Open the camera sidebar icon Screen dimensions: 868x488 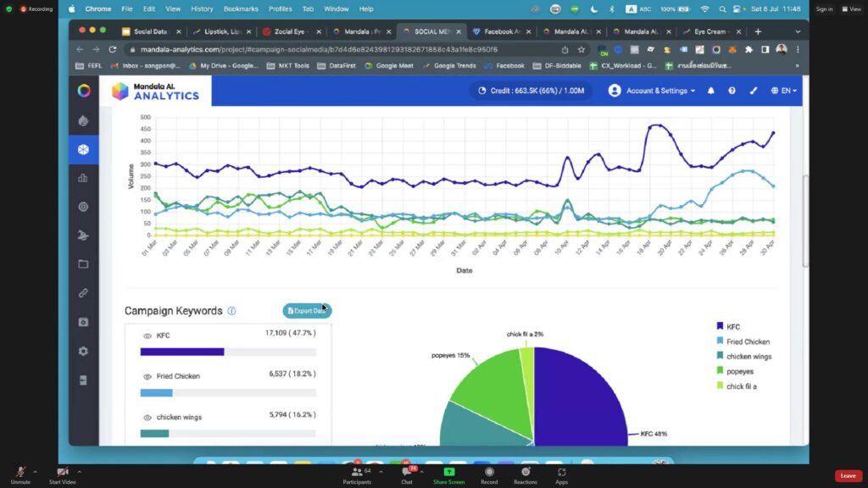tap(84, 322)
